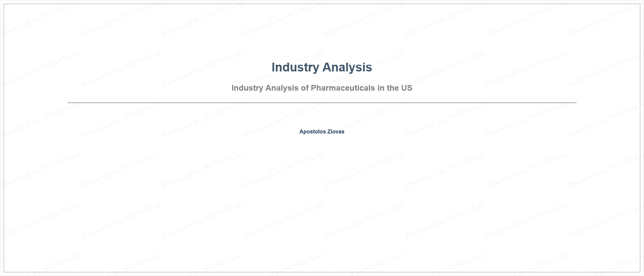Click the first name "Apostolos"
644x276 pixels.
point(313,131)
